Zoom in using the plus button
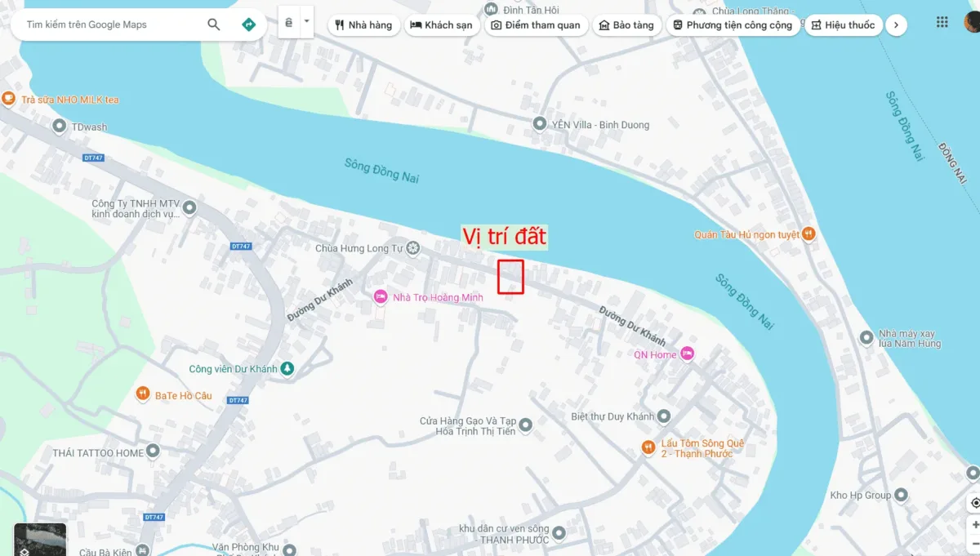Screen dimensions: 980x556 pos(975,525)
